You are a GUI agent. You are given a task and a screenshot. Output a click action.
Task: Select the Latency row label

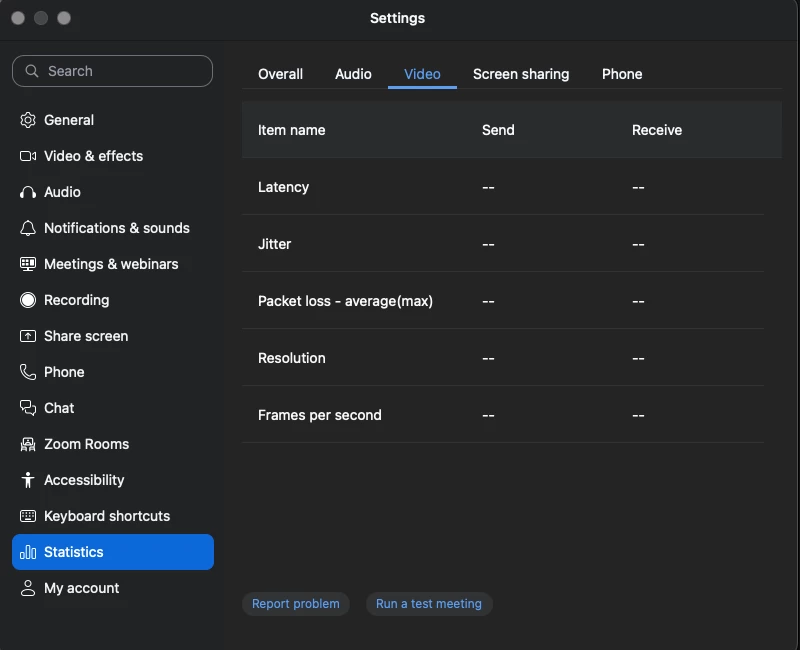point(283,187)
